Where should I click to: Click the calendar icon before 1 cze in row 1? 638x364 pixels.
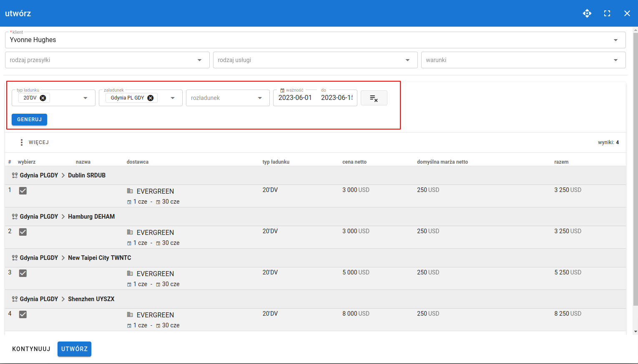pyautogui.click(x=129, y=202)
